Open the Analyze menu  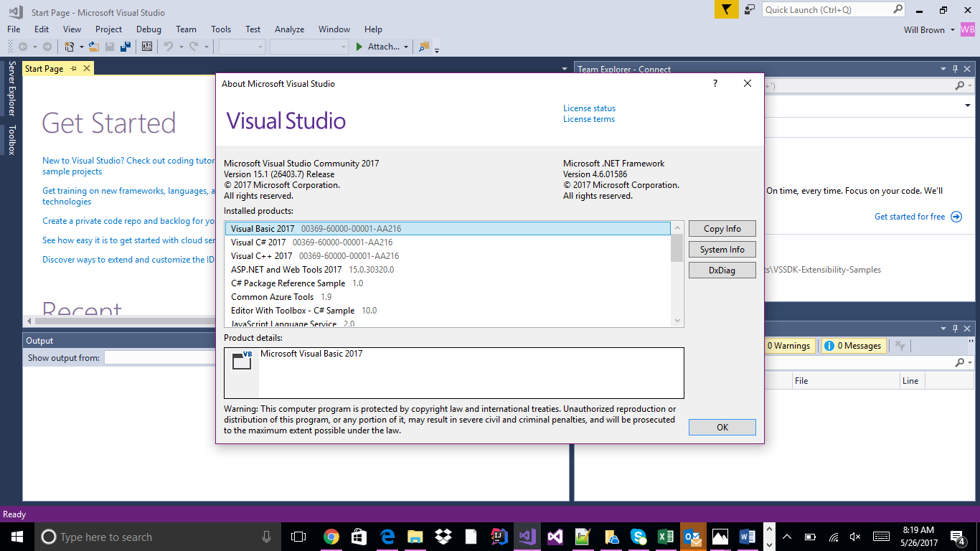coord(289,29)
